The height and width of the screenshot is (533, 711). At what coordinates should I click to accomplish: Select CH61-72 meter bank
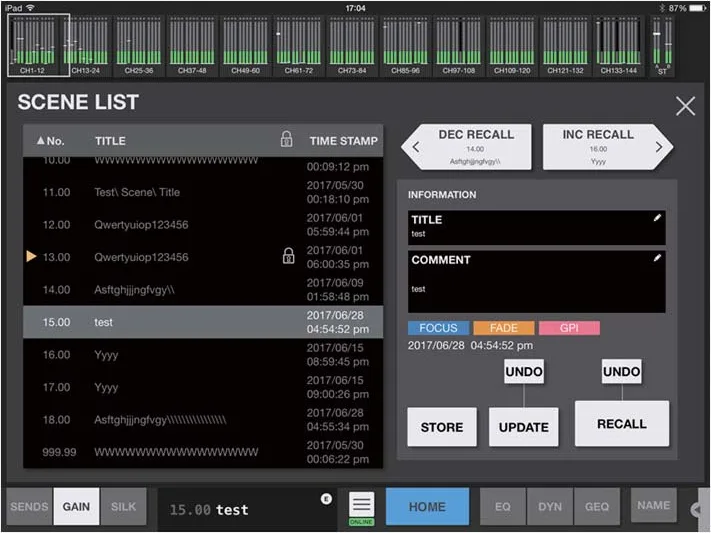pos(299,45)
